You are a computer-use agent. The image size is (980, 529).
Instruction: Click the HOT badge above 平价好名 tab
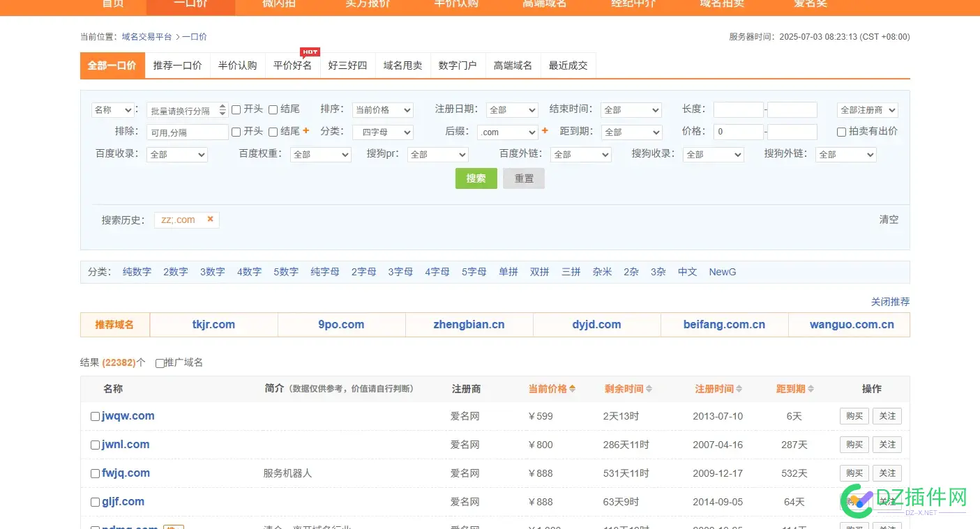(x=310, y=52)
